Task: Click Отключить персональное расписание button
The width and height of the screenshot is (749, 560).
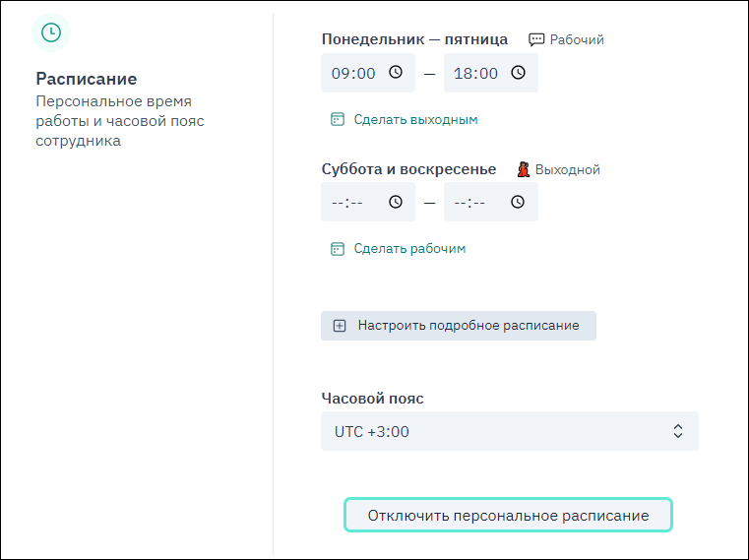Action: pos(508,515)
